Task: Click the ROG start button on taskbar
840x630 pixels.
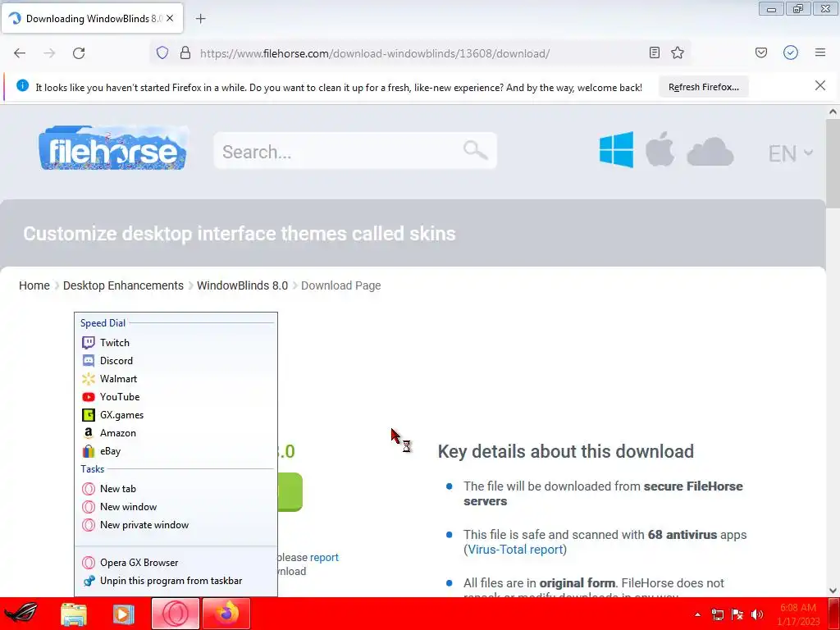Action: (x=21, y=614)
